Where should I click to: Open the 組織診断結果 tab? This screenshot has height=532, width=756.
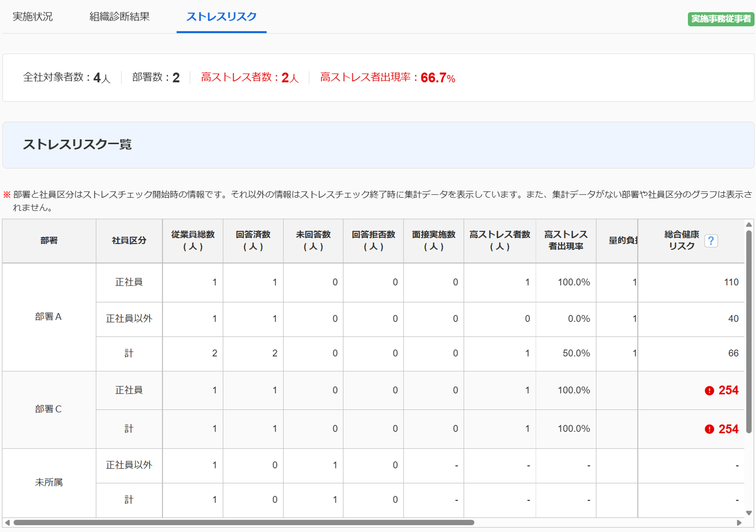[119, 17]
